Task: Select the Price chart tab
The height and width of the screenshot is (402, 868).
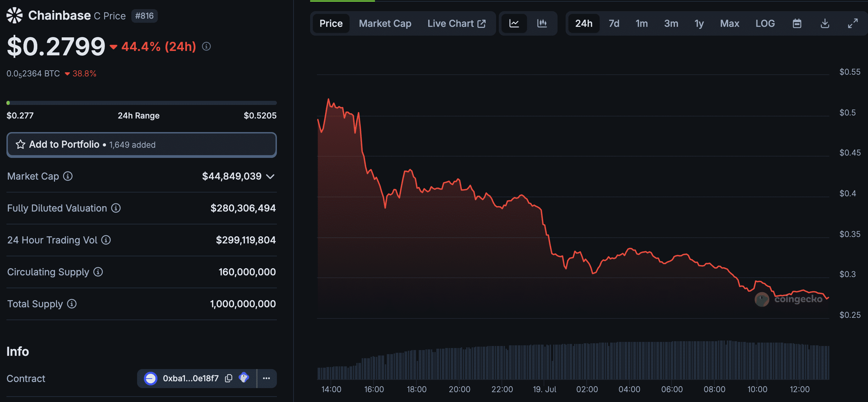Action: tap(331, 23)
